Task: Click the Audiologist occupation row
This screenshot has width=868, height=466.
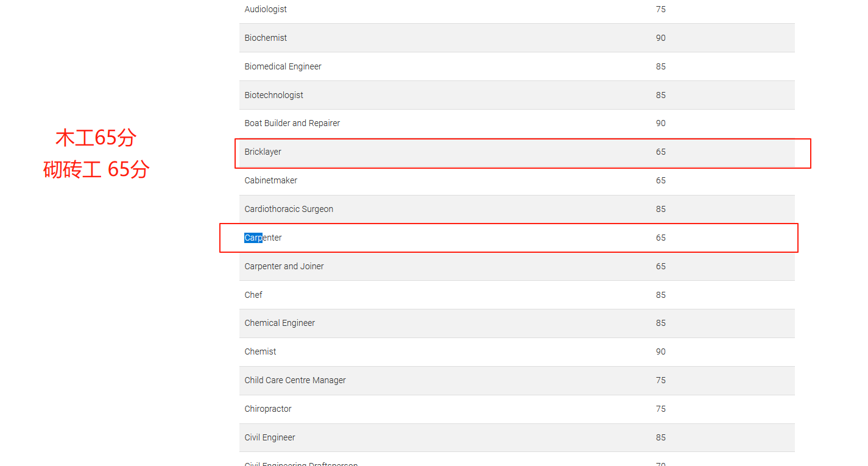Action: [x=266, y=9]
